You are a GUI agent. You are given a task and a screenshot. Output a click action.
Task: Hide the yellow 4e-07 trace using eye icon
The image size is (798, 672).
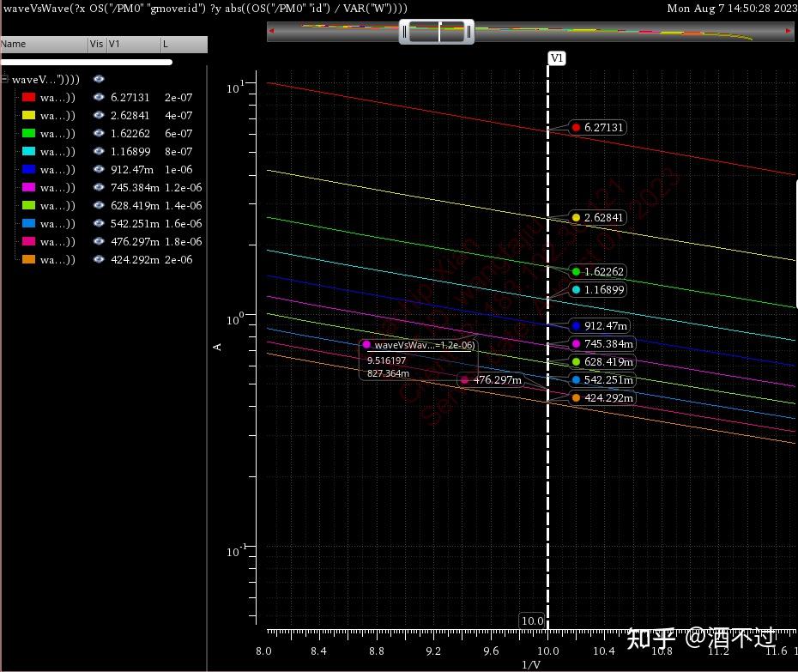click(x=99, y=116)
